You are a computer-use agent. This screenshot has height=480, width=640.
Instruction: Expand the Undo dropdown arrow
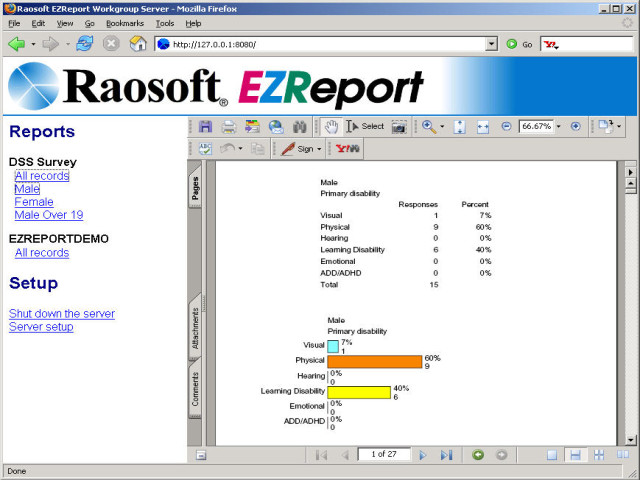240,149
